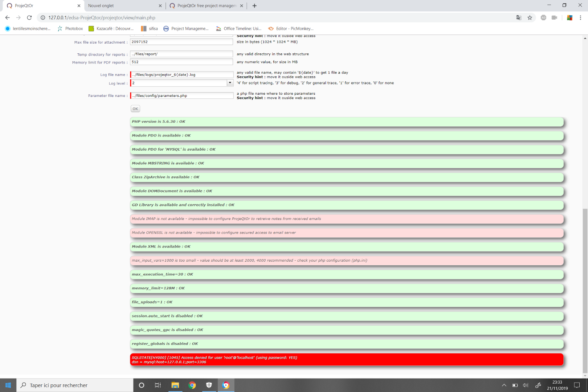Click the Log file name field
This screenshot has width=588, height=392.
(181, 75)
